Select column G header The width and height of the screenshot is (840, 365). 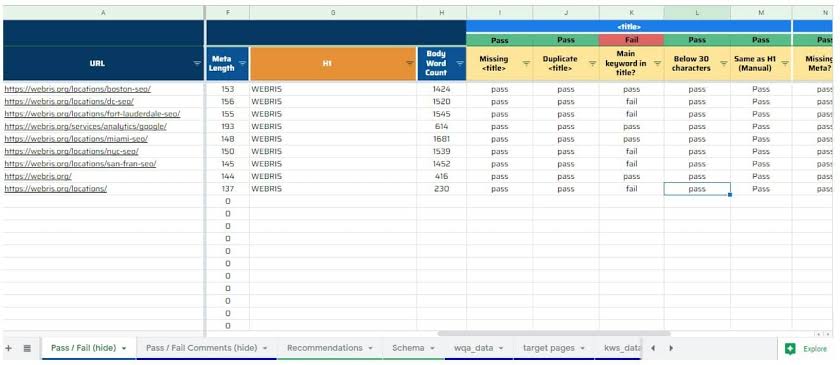pyautogui.click(x=333, y=12)
